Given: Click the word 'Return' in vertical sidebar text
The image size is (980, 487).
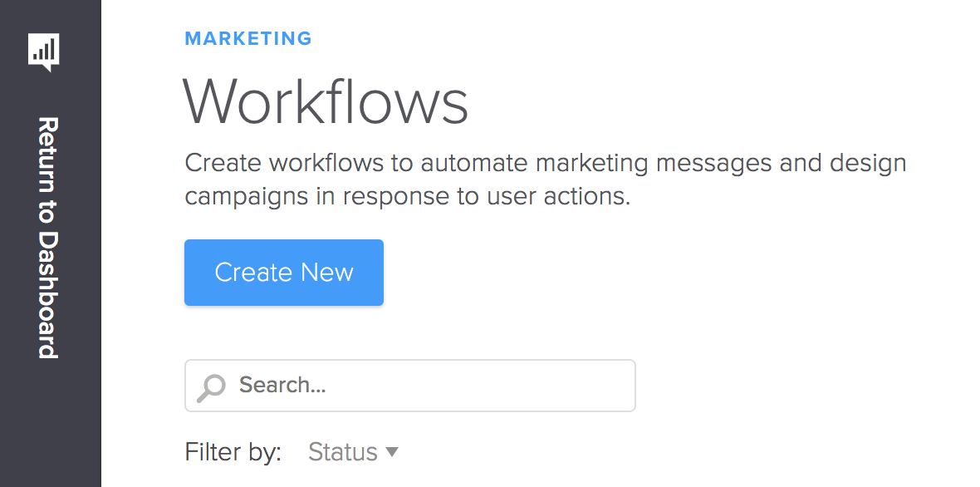Looking at the screenshot, I should (49, 141).
